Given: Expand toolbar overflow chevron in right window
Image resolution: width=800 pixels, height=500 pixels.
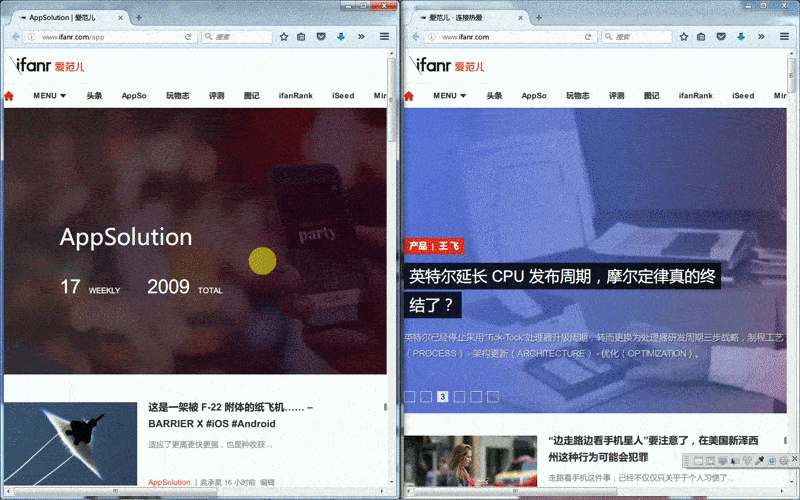Looking at the screenshot, I should (x=761, y=37).
